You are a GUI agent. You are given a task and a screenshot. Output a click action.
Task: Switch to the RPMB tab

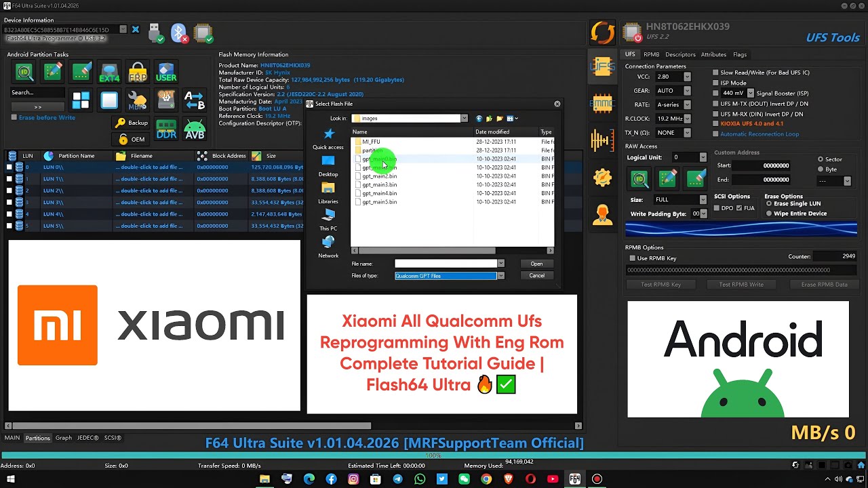point(652,54)
